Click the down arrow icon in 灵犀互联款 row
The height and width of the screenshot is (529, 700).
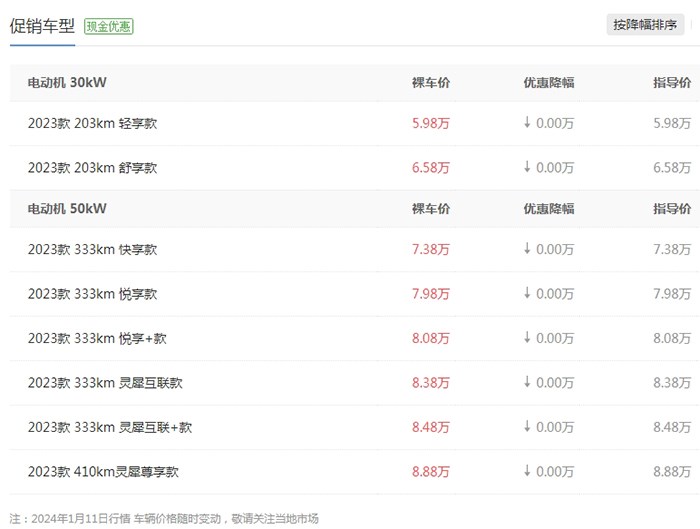(527, 382)
